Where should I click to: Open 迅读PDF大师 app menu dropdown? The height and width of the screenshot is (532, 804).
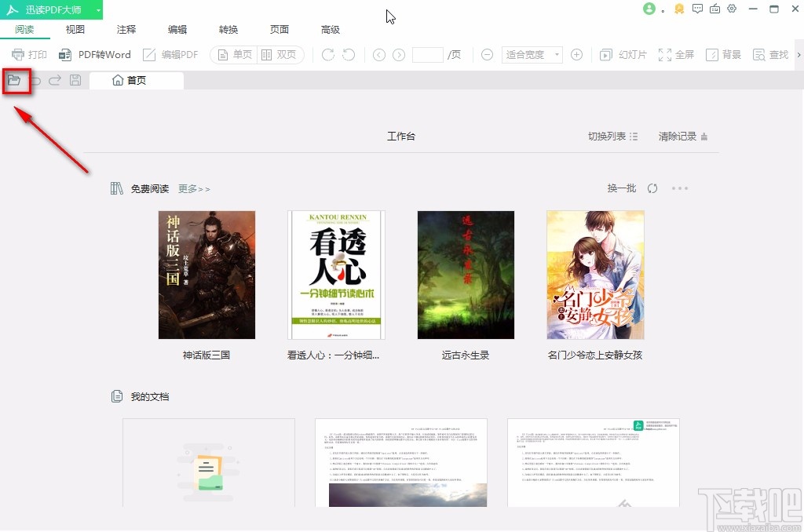98,9
